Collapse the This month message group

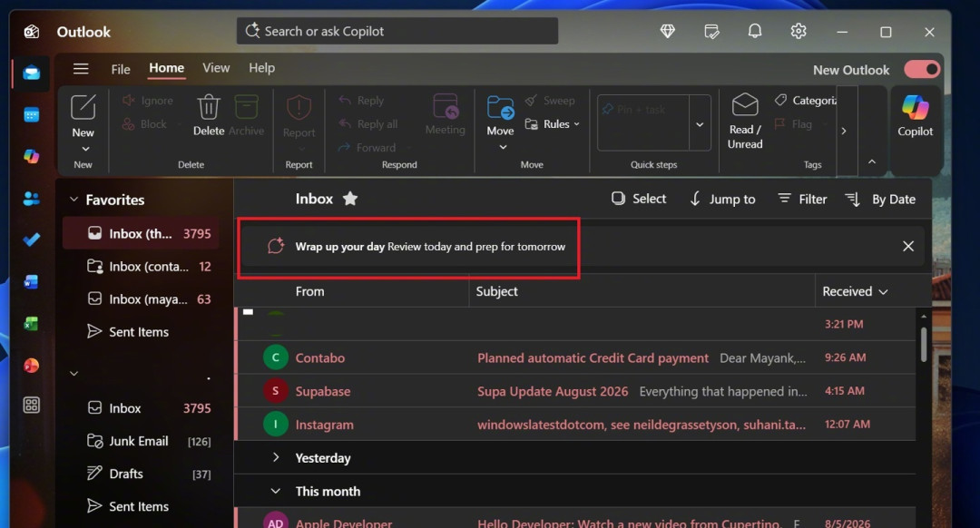tap(276, 491)
